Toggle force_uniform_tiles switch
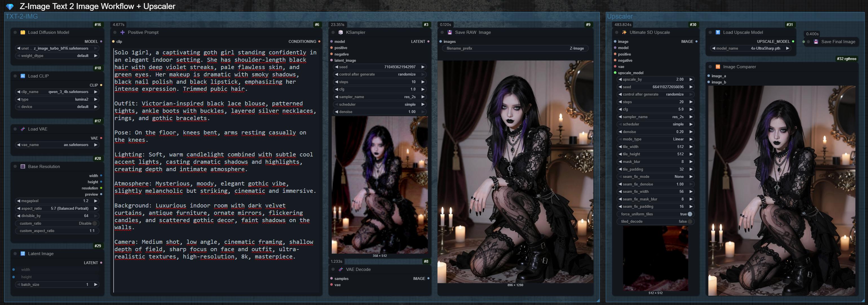Screen dimensions: 868x305 pyautogui.click(x=690, y=214)
